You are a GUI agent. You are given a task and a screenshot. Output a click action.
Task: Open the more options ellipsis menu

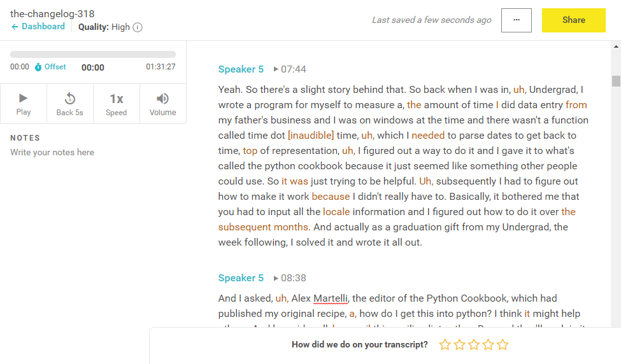pos(517,20)
